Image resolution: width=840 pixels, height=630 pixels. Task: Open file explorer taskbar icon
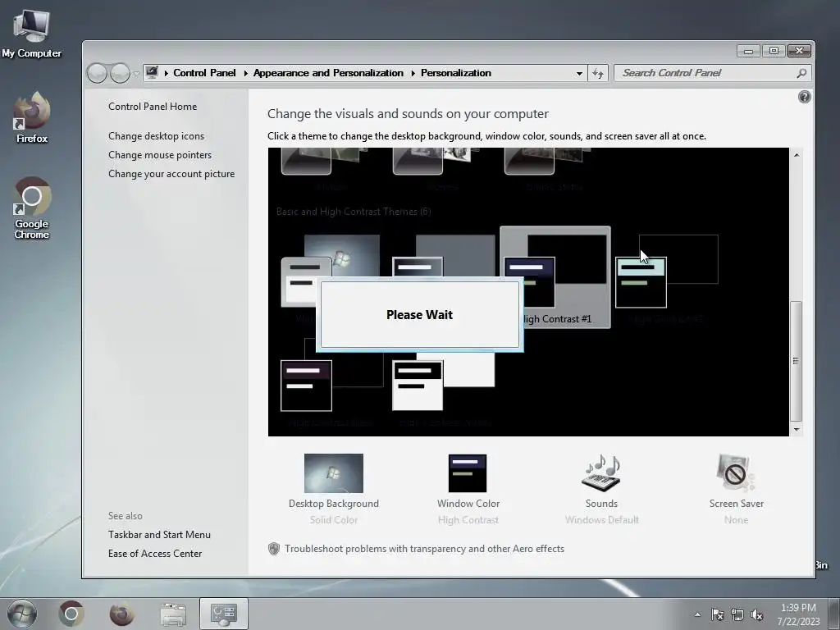pyautogui.click(x=172, y=614)
